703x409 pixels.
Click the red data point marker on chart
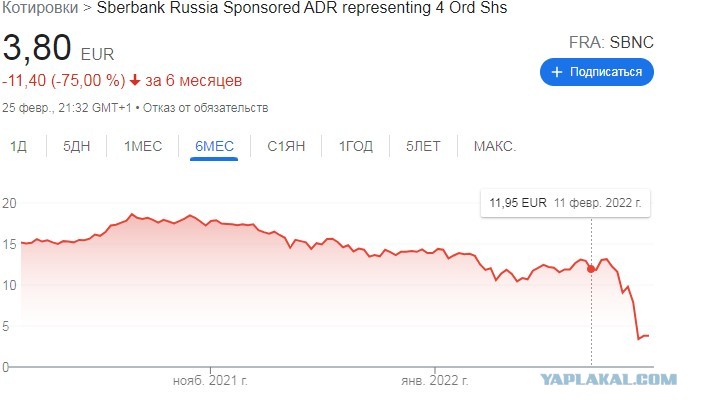591,269
